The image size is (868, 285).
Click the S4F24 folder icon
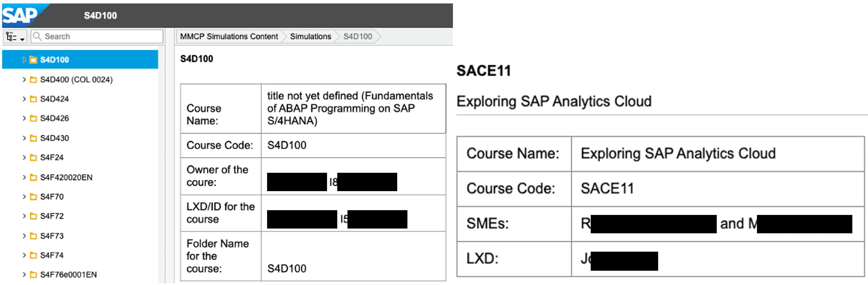point(33,157)
